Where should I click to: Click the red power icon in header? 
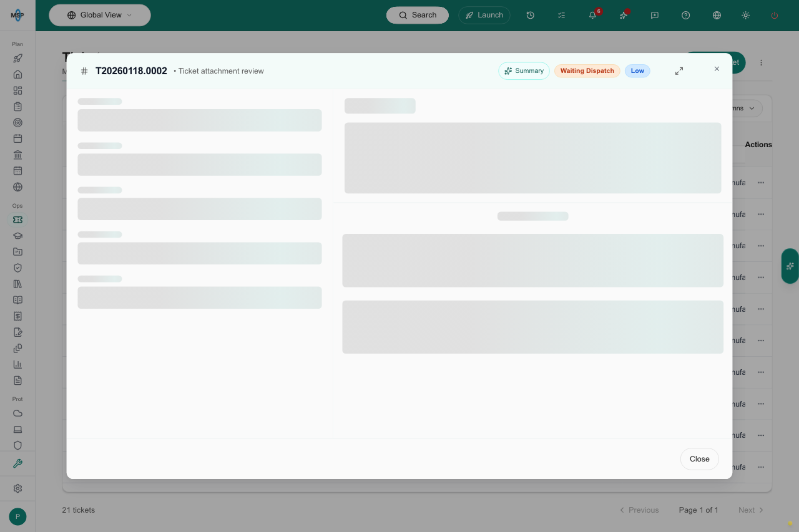(x=775, y=15)
